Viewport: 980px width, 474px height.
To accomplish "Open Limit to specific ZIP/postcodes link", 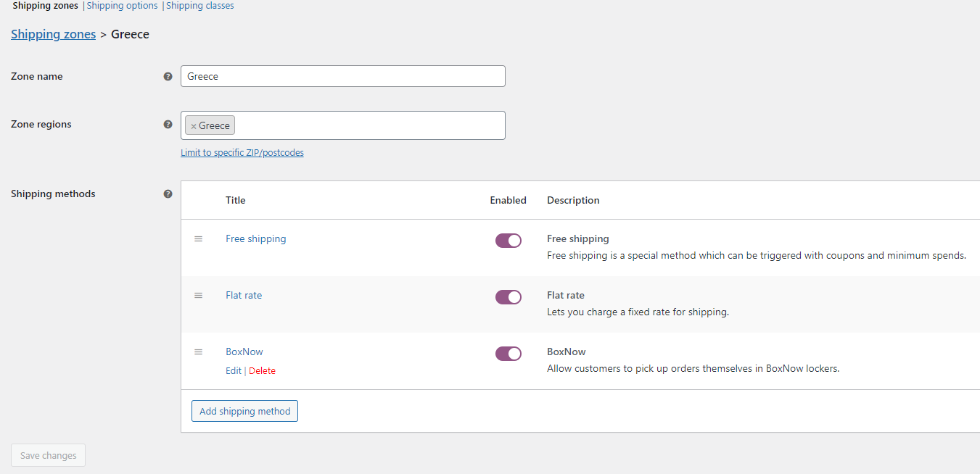I will 242,153.
